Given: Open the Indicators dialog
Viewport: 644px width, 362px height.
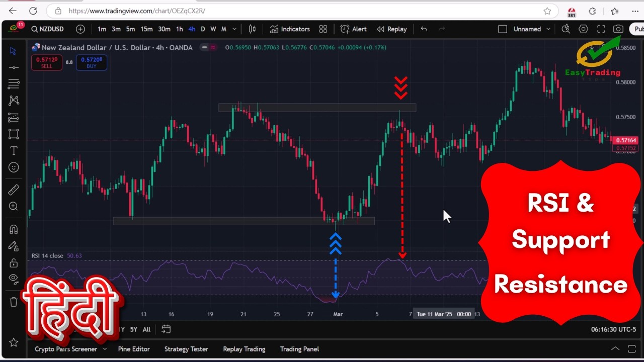Looking at the screenshot, I should pos(290,29).
